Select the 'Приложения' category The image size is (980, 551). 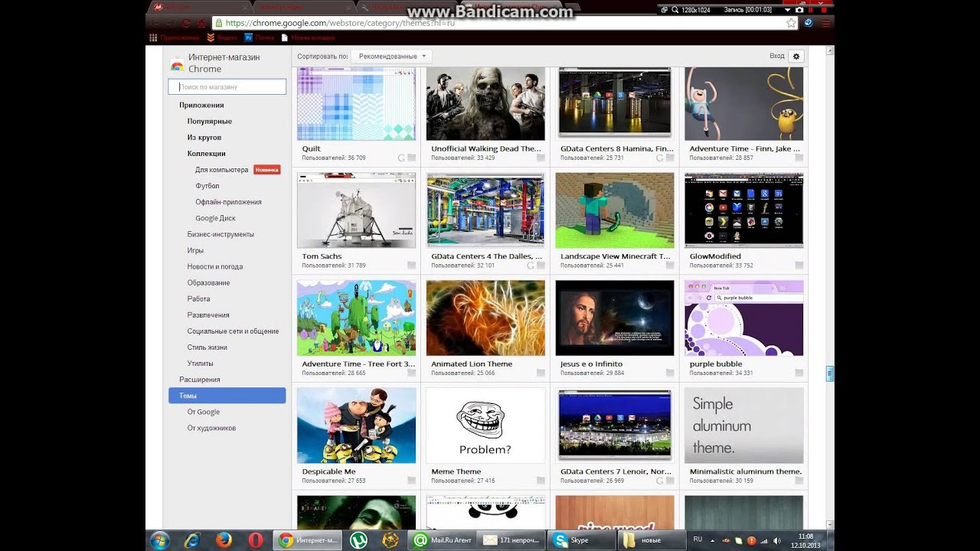201,105
